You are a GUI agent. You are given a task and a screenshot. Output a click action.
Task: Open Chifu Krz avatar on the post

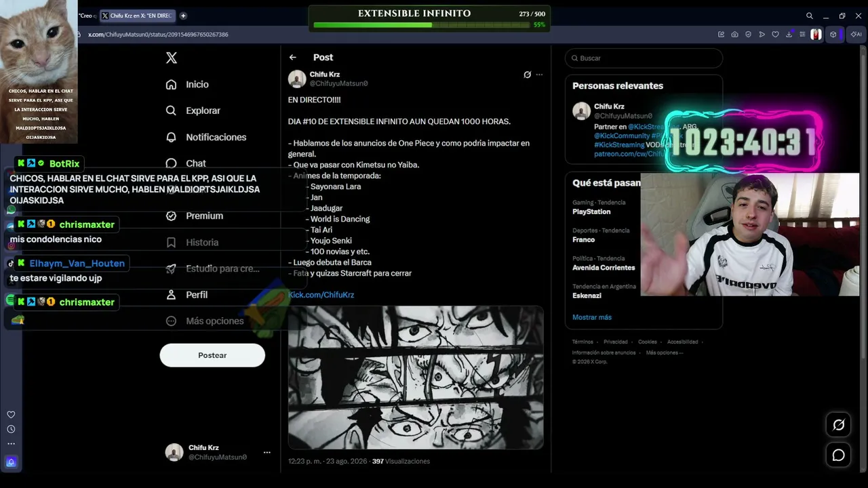(297, 79)
